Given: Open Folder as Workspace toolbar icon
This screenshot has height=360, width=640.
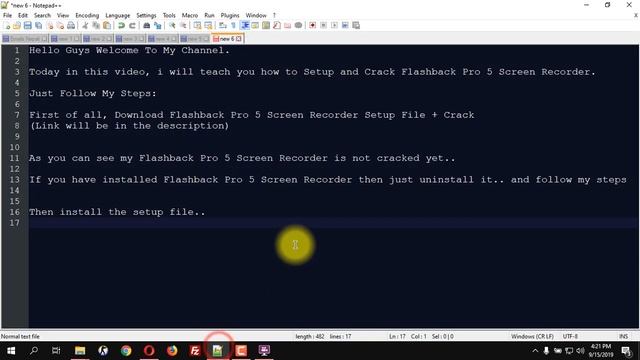Looking at the screenshot, I should [287, 26].
